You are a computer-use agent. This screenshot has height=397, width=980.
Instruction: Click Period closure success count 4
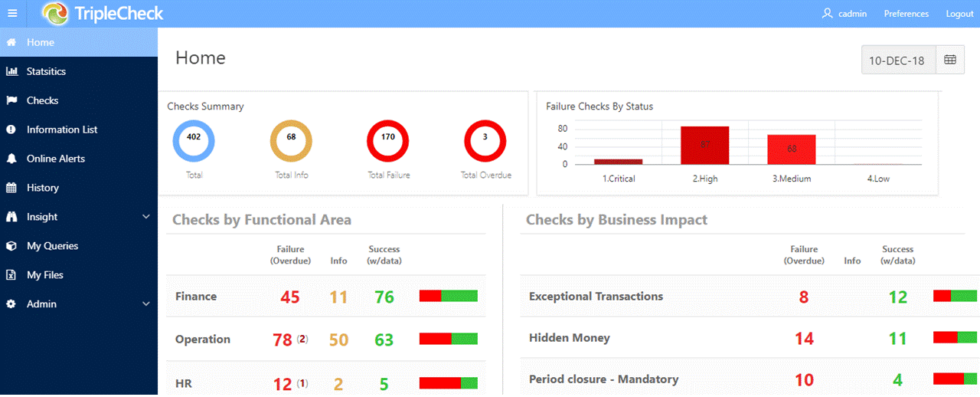pyautogui.click(x=898, y=379)
